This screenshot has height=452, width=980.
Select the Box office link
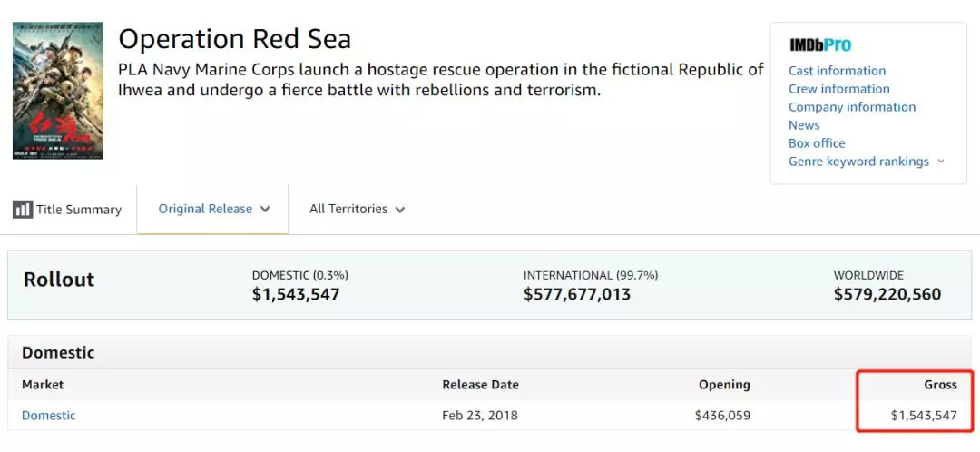[x=817, y=143]
